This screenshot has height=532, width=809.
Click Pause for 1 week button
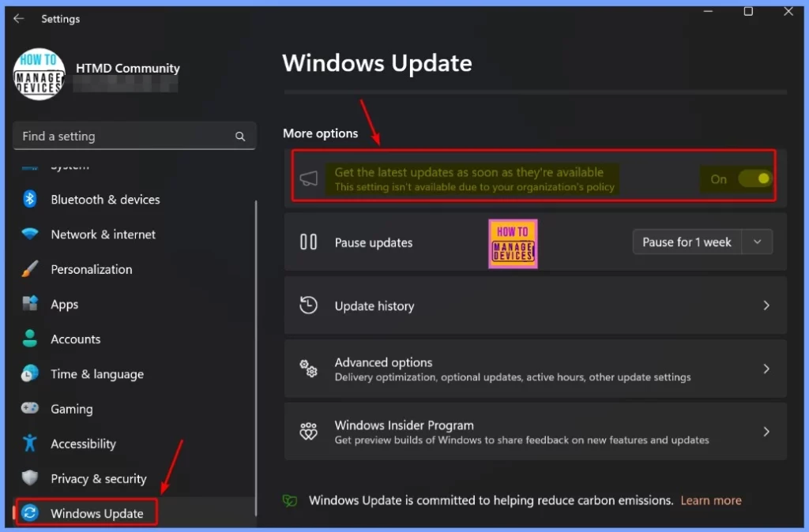click(x=687, y=242)
